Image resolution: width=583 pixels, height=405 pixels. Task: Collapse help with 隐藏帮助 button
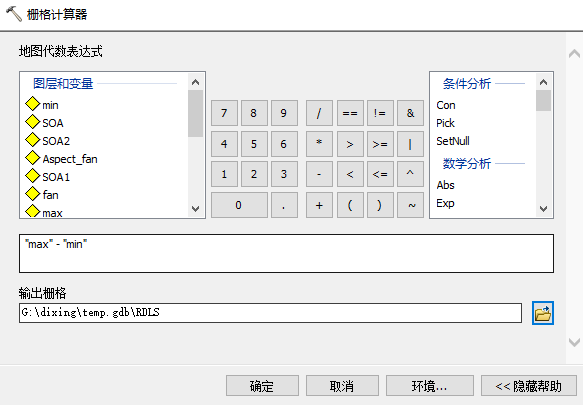point(529,386)
